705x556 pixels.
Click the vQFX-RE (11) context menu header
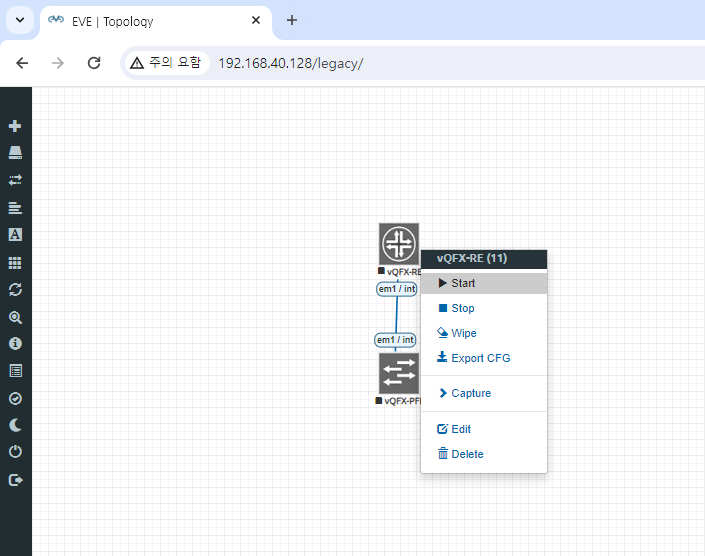pyautogui.click(x=484, y=259)
